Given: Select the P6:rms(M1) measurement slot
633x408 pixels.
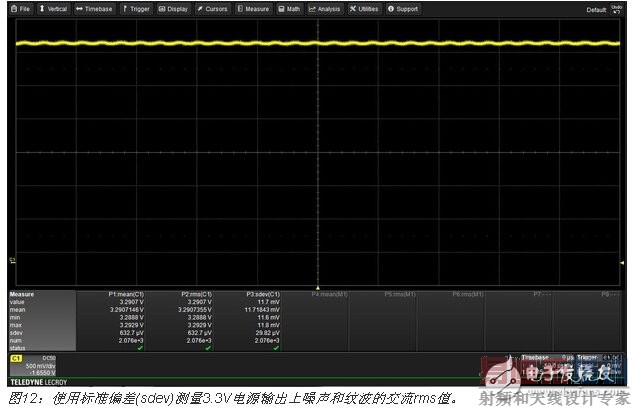Looking at the screenshot, I should tap(451, 321).
